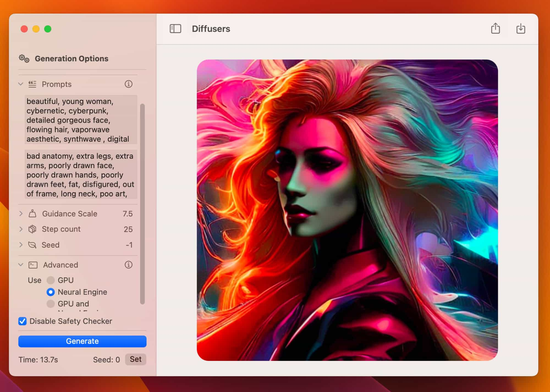
Task: Click the Generate button
Action: 82,341
